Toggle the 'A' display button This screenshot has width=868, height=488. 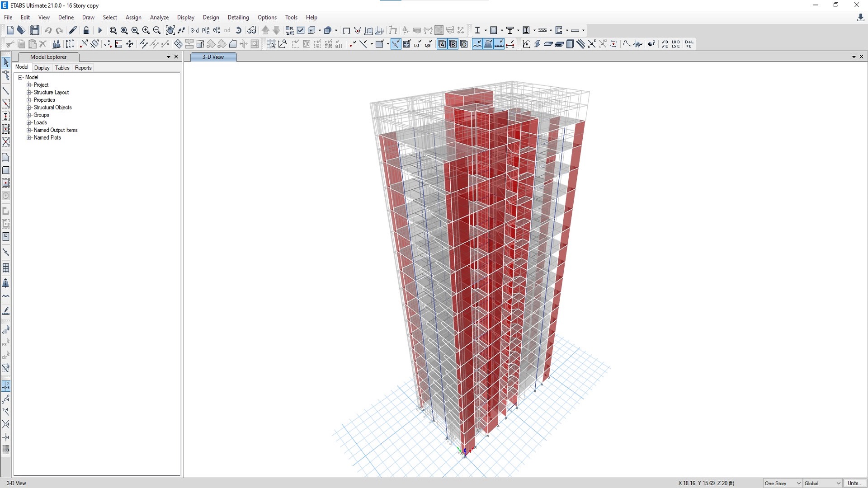[442, 44]
